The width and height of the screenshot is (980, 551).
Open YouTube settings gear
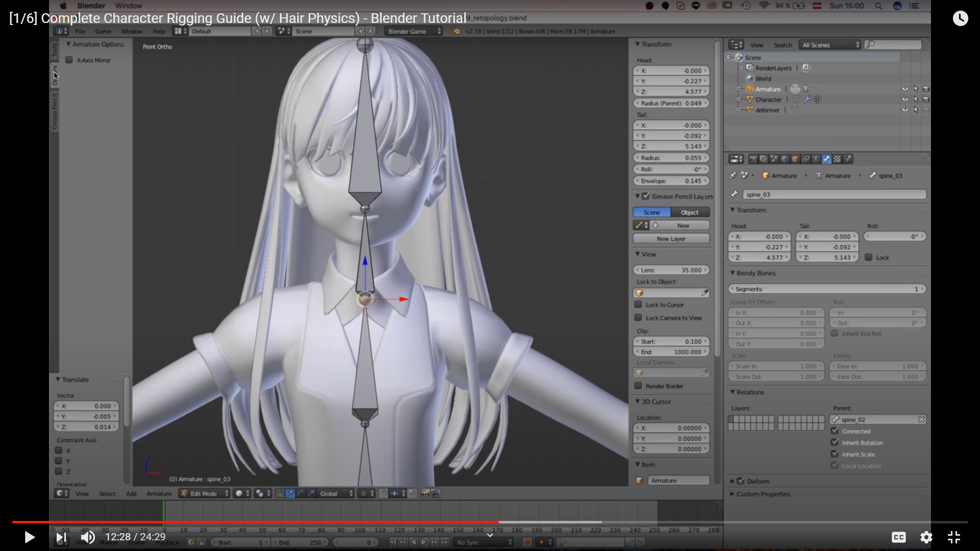pyautogui.click(x=926, y=537)
